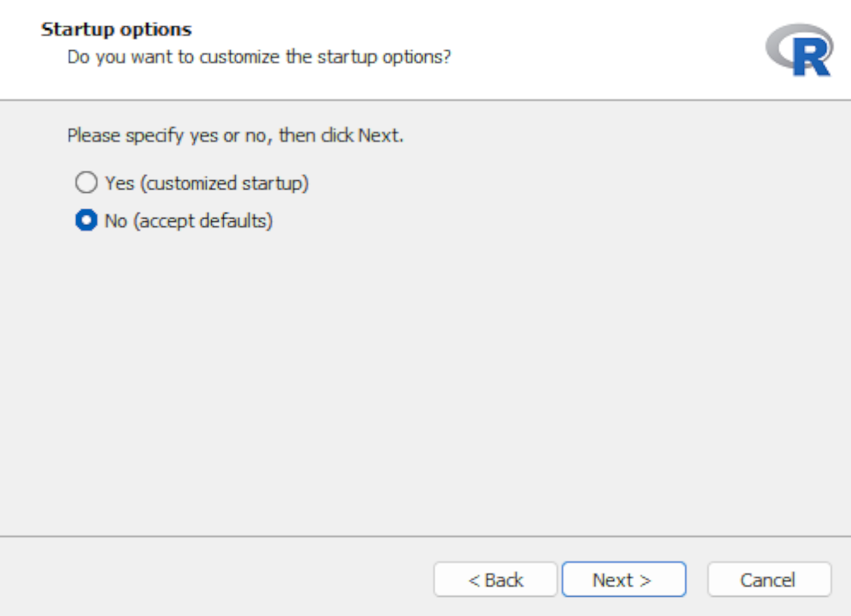Cancel the R setup wizard

769,580
